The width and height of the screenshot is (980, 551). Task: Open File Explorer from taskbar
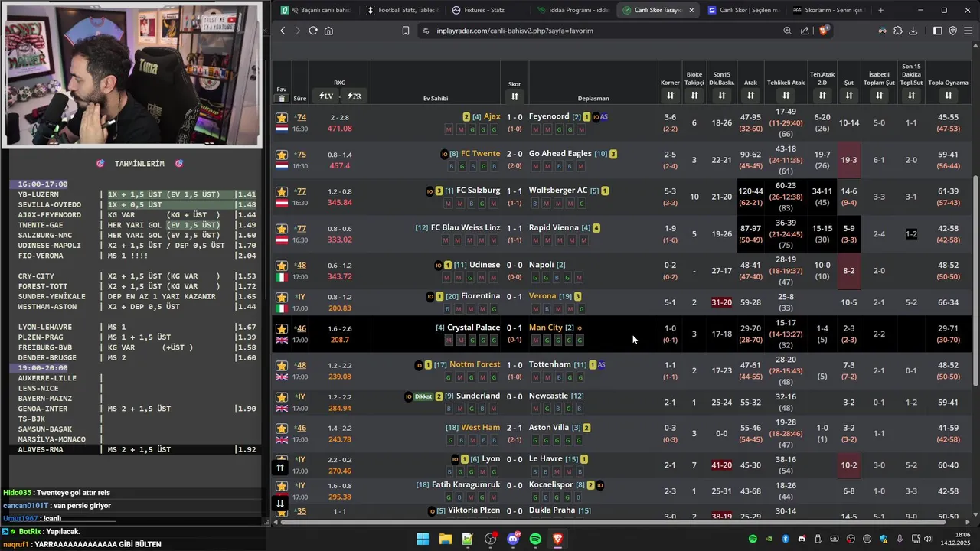tap(445, 539)
